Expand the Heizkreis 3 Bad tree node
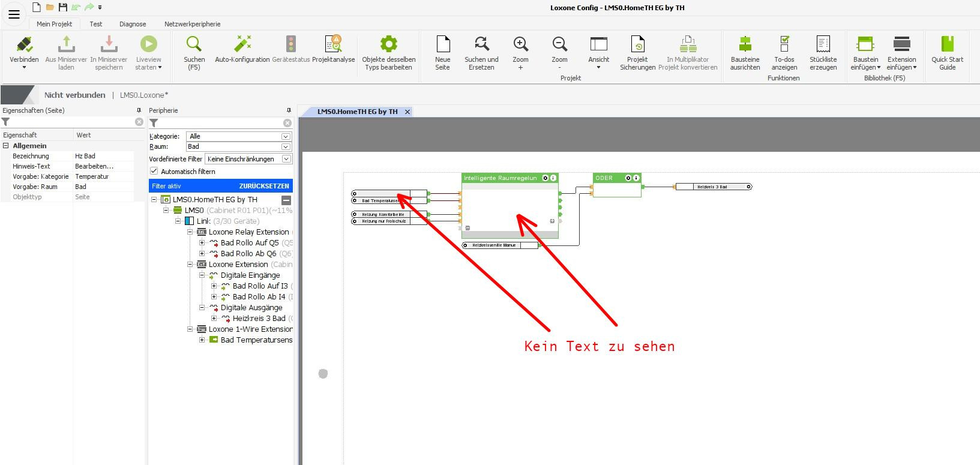 point(214,319)
